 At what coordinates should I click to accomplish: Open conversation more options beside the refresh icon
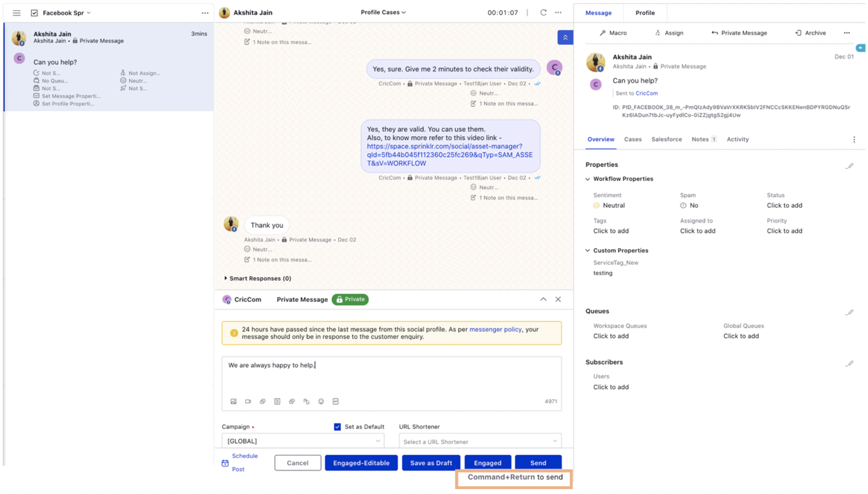pyautogui.click(x=558, y=12)
